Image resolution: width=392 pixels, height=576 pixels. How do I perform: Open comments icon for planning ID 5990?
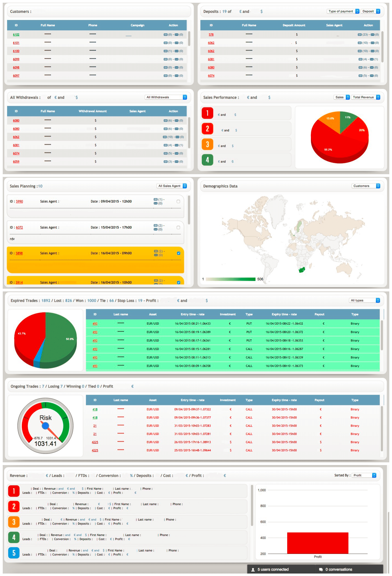pyautogui.click(x=156, y=200)
